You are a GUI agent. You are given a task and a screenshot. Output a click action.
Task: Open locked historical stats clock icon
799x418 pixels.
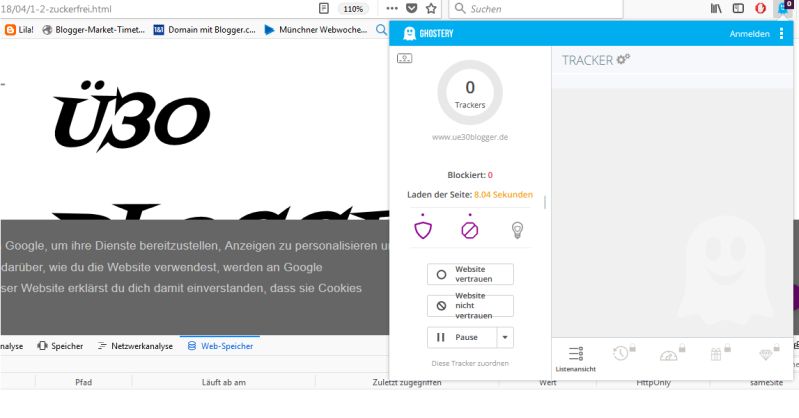623,353
